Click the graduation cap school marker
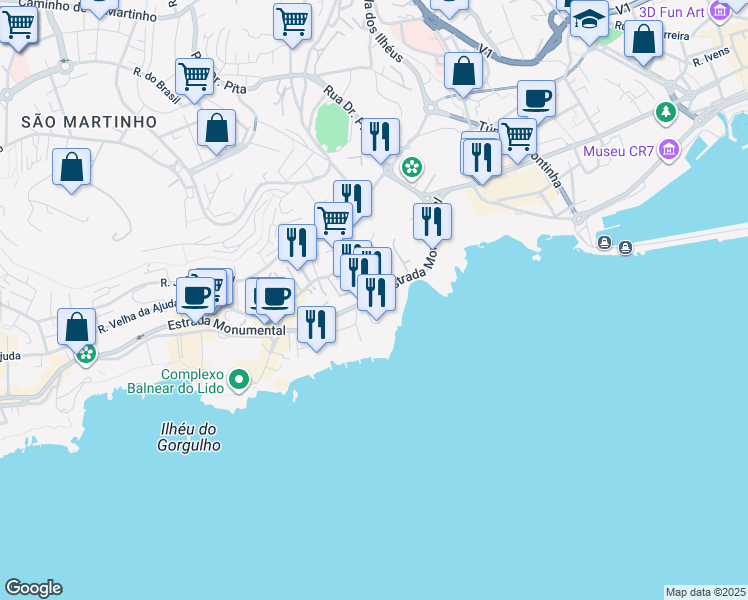Image resolution: width=748 pixels, height=600 pixels. tap(589, 20)
